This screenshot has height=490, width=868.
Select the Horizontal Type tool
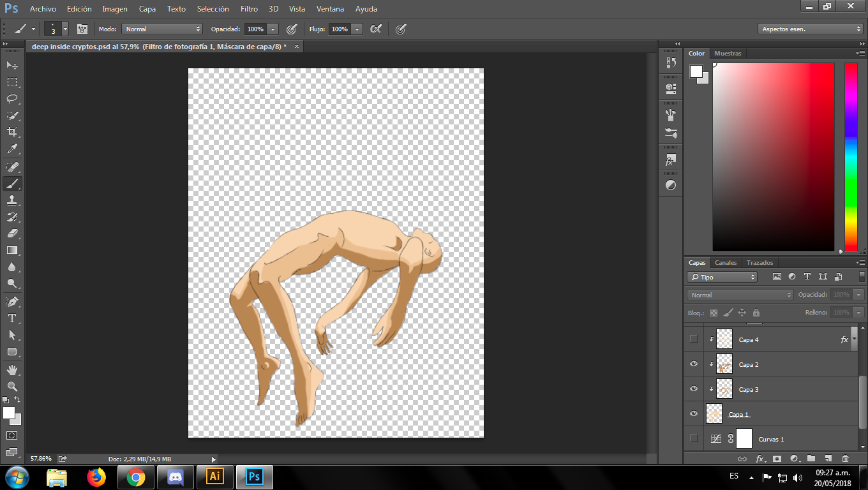12,318
